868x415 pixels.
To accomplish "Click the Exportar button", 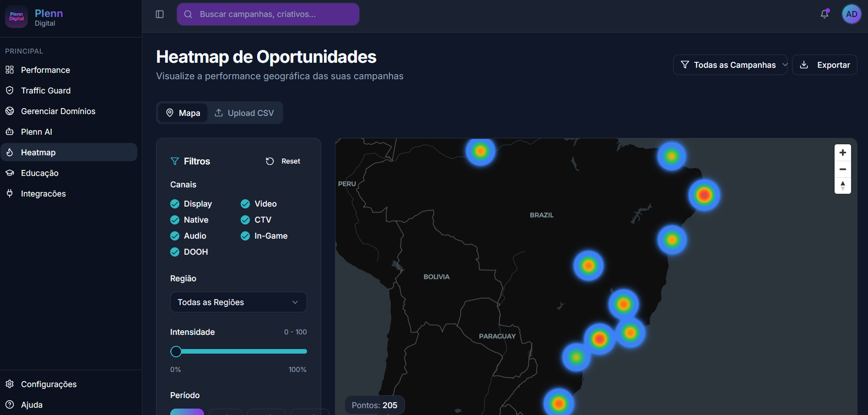I will click(x=825, y=65).
